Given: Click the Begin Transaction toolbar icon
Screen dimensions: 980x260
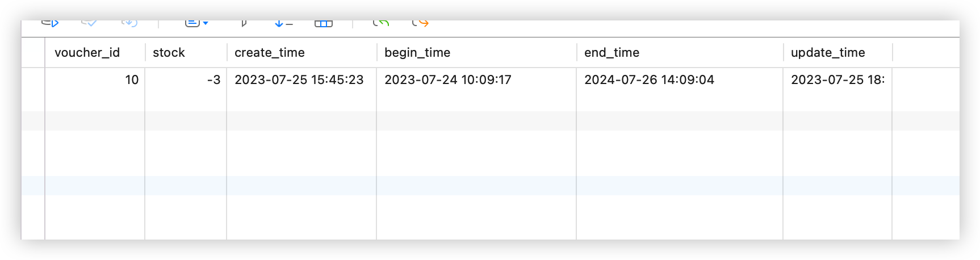Looking at the screenshot, I should point(51,23).
